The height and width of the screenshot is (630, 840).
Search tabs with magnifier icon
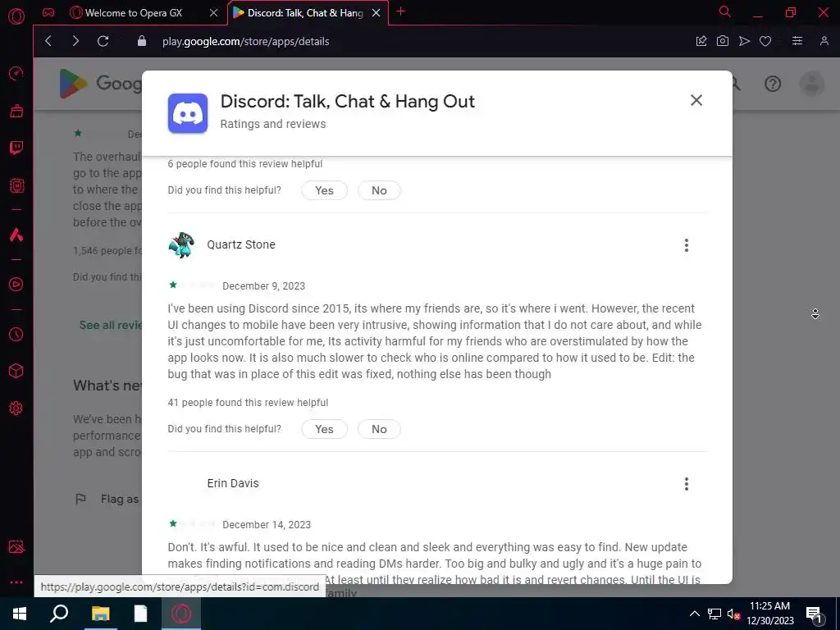point(725,11)
